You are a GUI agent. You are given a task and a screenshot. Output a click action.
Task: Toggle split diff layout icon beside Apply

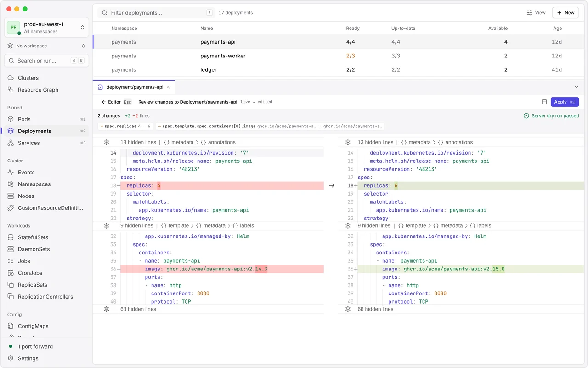(x=544, y=102)
